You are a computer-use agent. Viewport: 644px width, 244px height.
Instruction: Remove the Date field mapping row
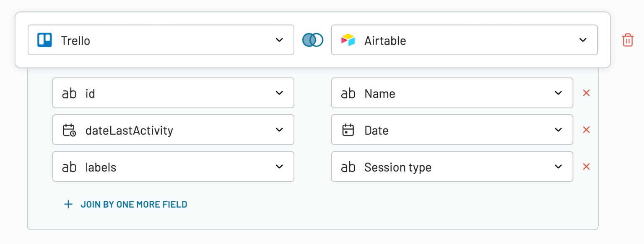pyautogui.click(x=586, y=130)
